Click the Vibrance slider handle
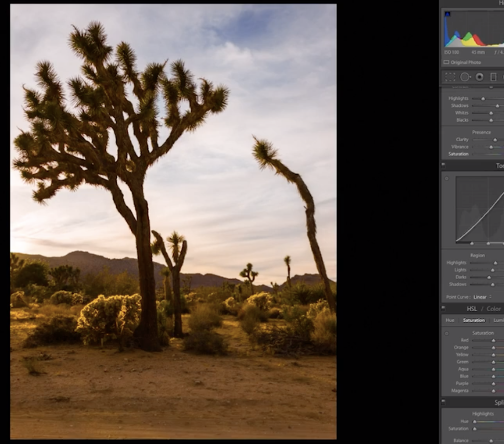Screen dimensions: 504x444 pos(491,147)
